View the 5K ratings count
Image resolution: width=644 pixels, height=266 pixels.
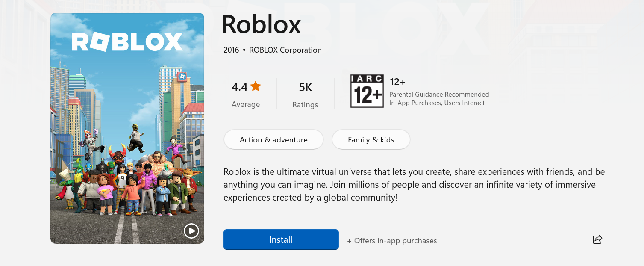(x=305, y=87)
